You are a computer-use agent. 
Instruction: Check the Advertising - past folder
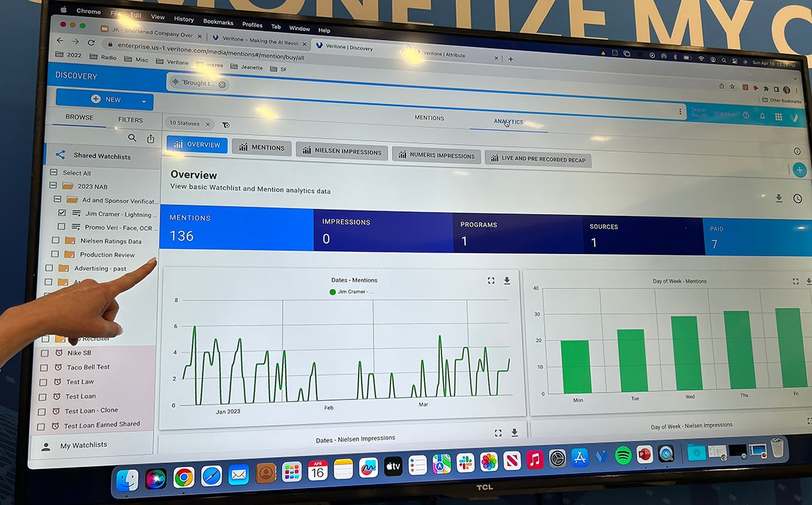[49, 268]
